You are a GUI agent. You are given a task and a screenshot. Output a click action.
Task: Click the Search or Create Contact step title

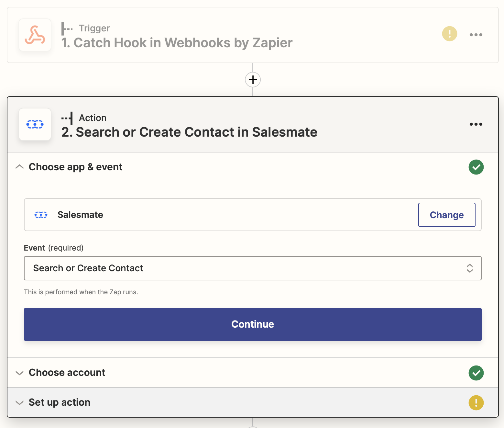pos(189,132)
